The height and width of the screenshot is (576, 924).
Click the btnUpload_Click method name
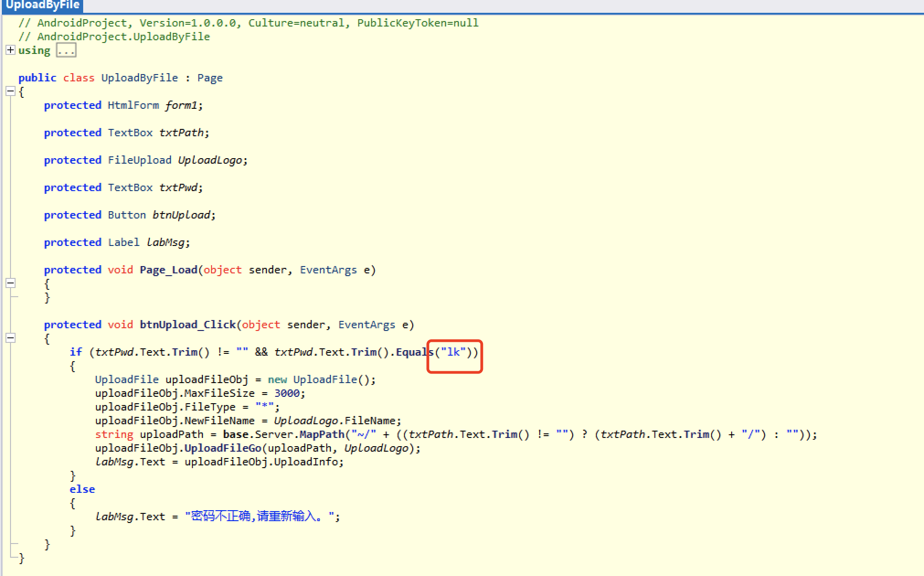[x=187, y=325]
